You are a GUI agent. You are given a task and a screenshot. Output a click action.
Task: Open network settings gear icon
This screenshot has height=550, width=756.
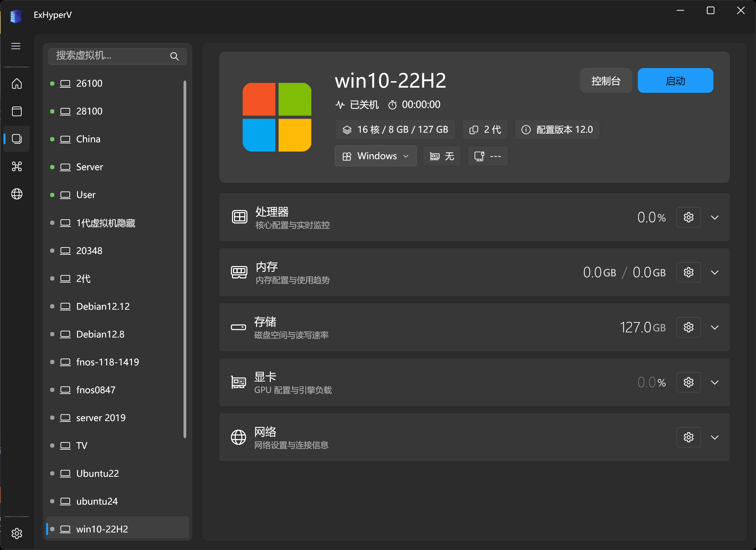[688, 437]
